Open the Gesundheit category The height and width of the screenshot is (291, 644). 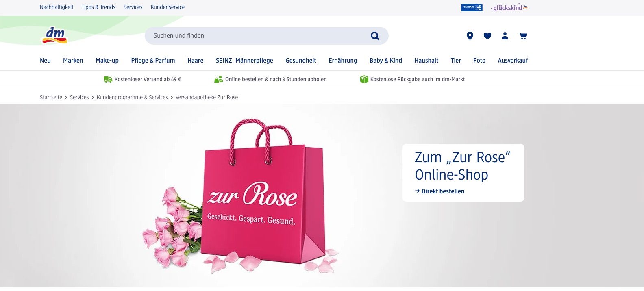tap(301, 60)
